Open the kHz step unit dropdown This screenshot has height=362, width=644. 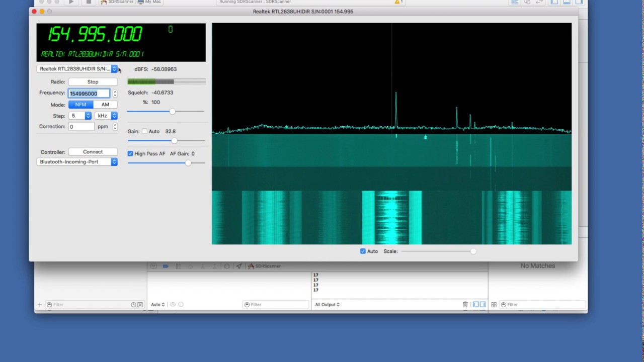pyautogui.click(x=106, y=116)
